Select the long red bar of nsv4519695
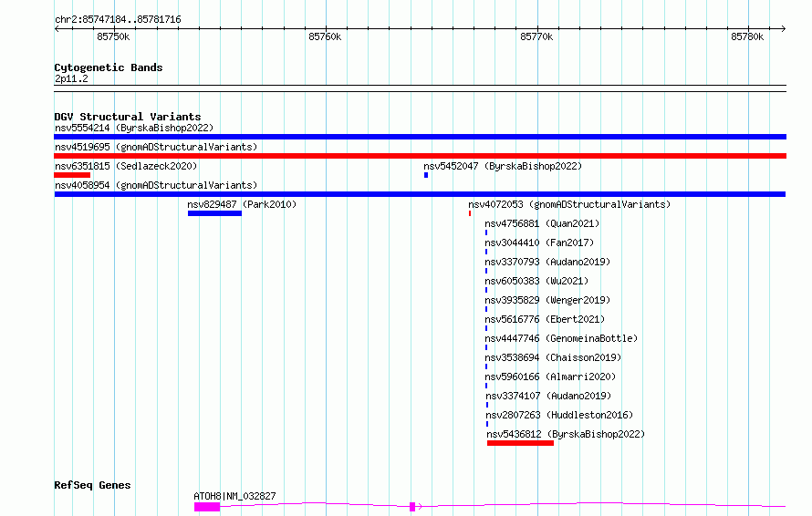This screenshot has height=516, width=812. 420,156
